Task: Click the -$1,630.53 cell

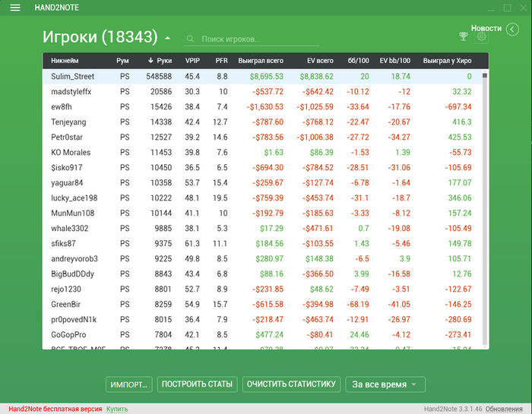Action: click(x=265, y=107)
